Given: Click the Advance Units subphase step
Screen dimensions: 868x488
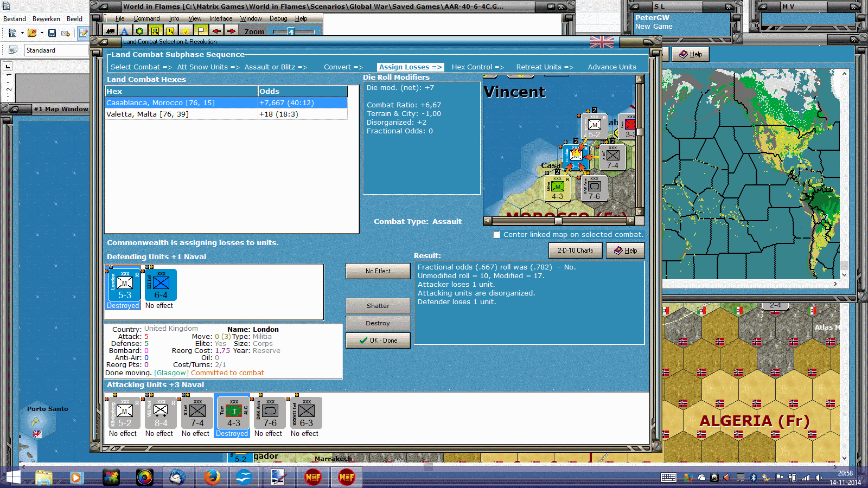Looking at the screenshot, I should point(612,67).
